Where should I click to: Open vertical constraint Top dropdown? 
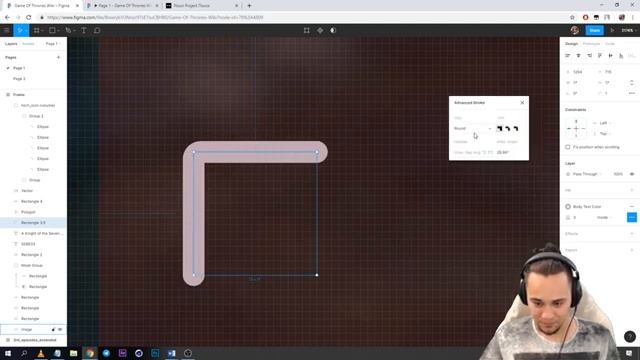tap(604, 134)
